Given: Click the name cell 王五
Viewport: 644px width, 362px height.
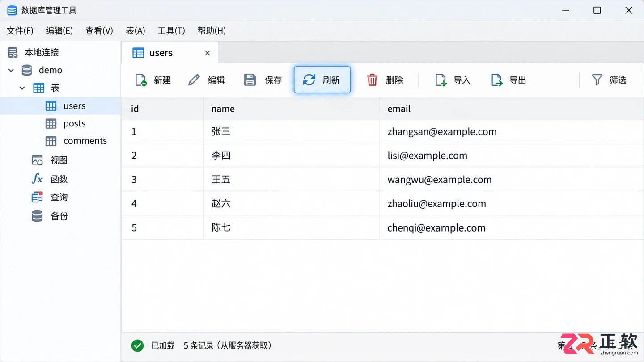Looking at the screenshot, I should pos(292,180).
